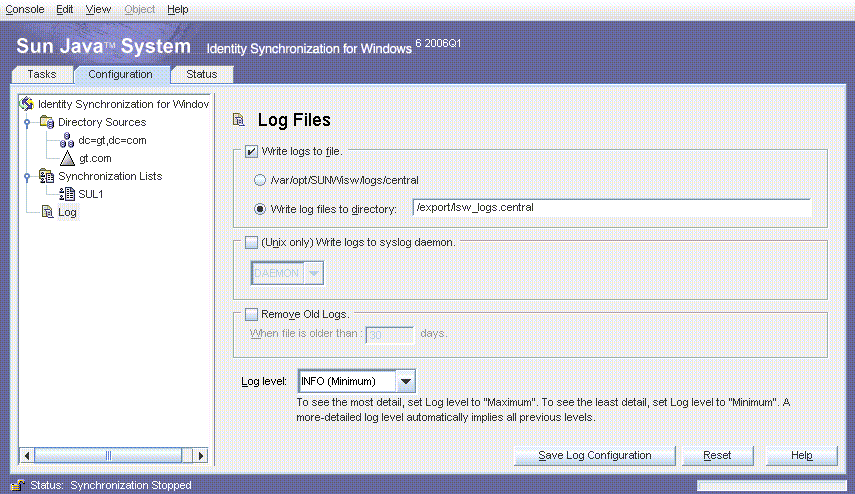Image resolution: width=855 pixels, height=494 pixels.
Task: Click the tree scrollbar right arrow
Action: (x=201, y=455)
